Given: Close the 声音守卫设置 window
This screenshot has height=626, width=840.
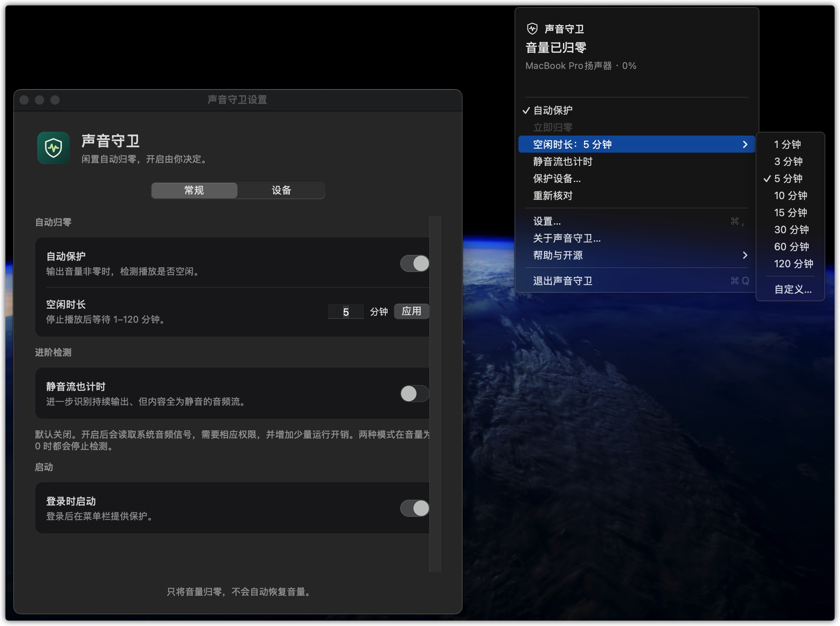Looking at the screenshot, I should pyautogui.click(x=24, y=100).
